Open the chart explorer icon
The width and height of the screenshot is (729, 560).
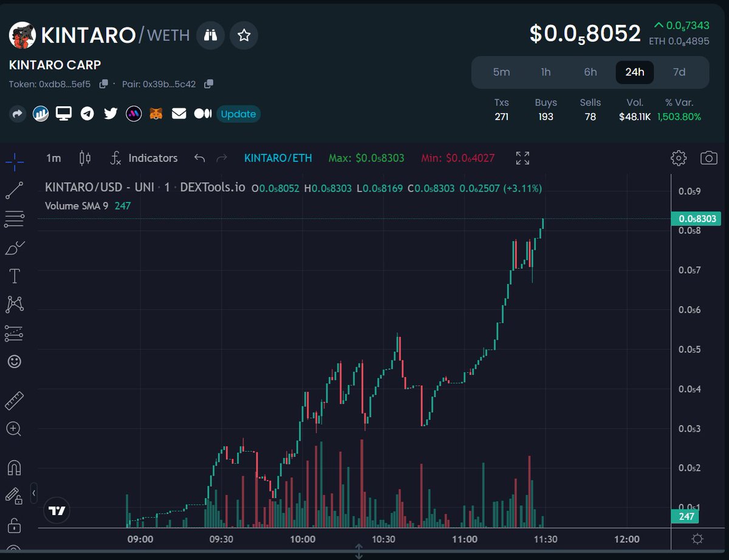tap(41, 114)
